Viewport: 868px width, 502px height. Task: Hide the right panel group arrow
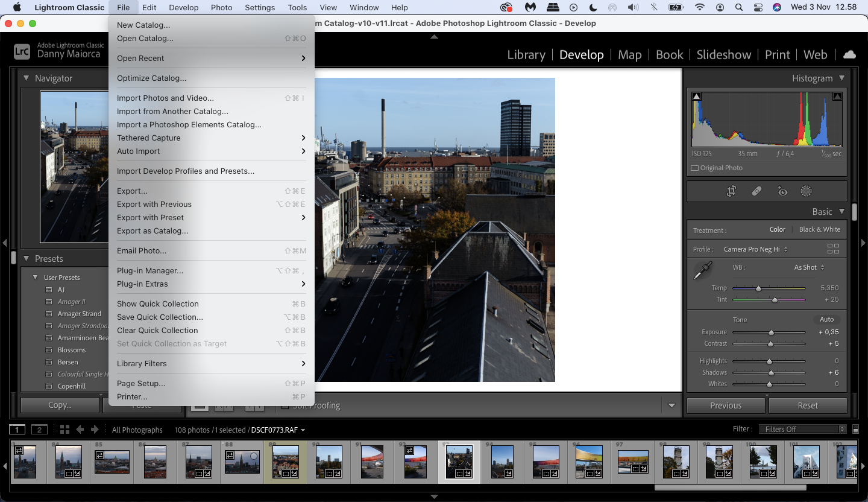click(863, 243)
